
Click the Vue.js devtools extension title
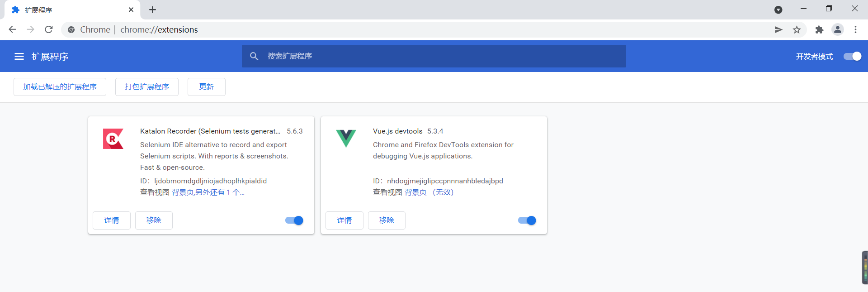click(398, 131)
